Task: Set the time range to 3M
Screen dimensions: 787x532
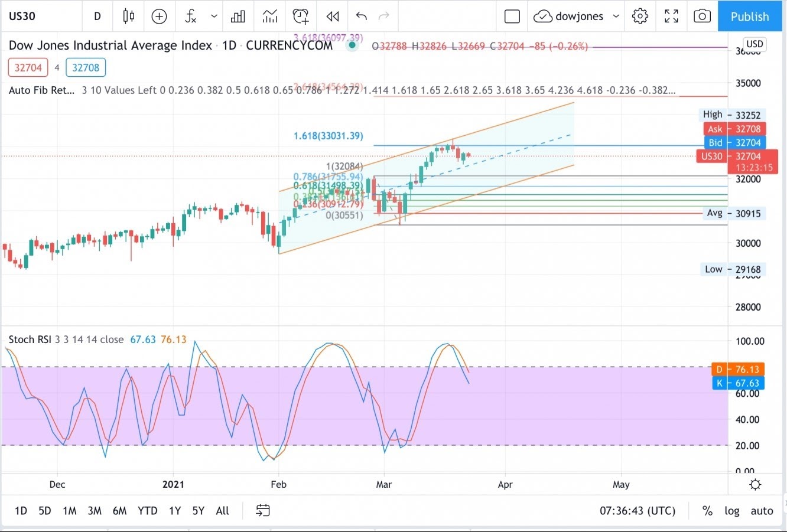Action: pyautogui.click(x=95, y=511)
